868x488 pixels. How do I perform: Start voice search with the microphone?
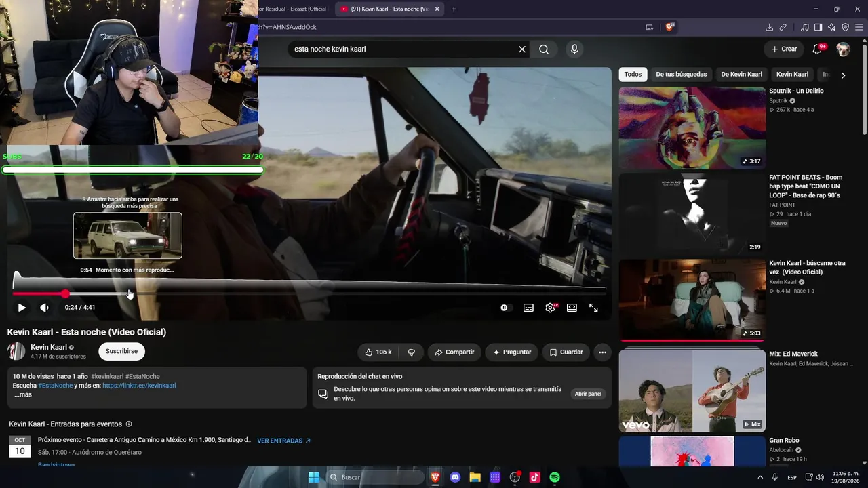pos(574,49)
